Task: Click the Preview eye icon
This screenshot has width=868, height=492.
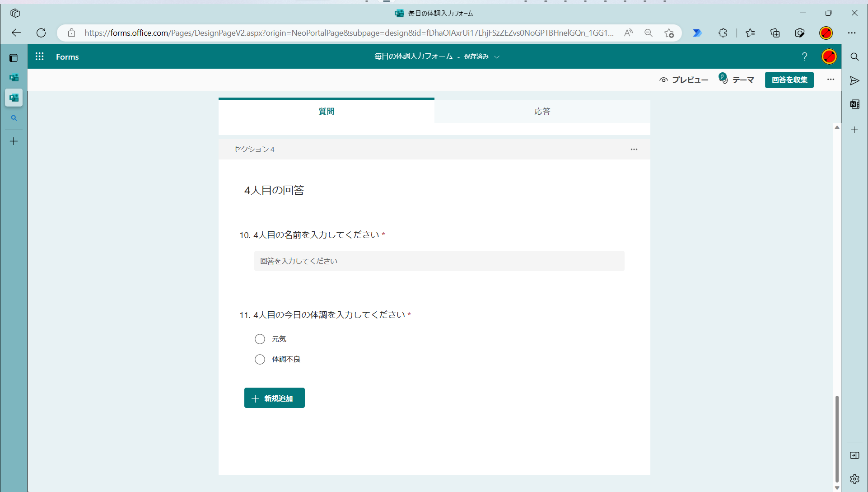Action: [x=663, y=80]
